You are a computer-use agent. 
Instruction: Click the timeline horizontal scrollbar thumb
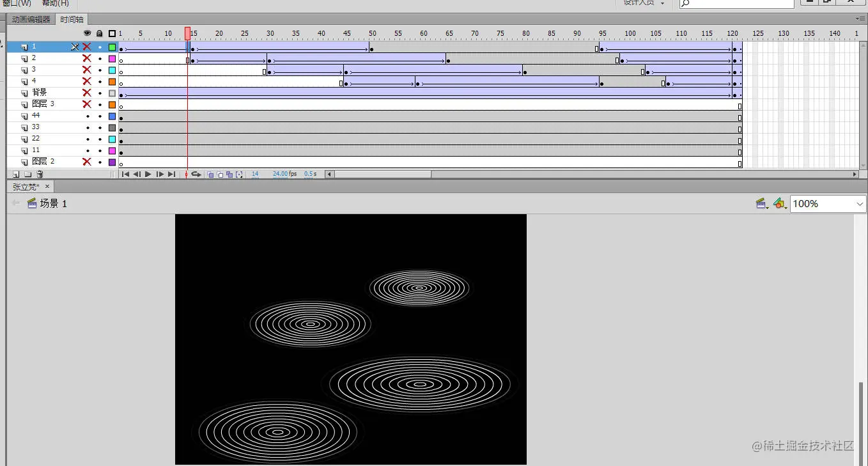pos(383,174)
